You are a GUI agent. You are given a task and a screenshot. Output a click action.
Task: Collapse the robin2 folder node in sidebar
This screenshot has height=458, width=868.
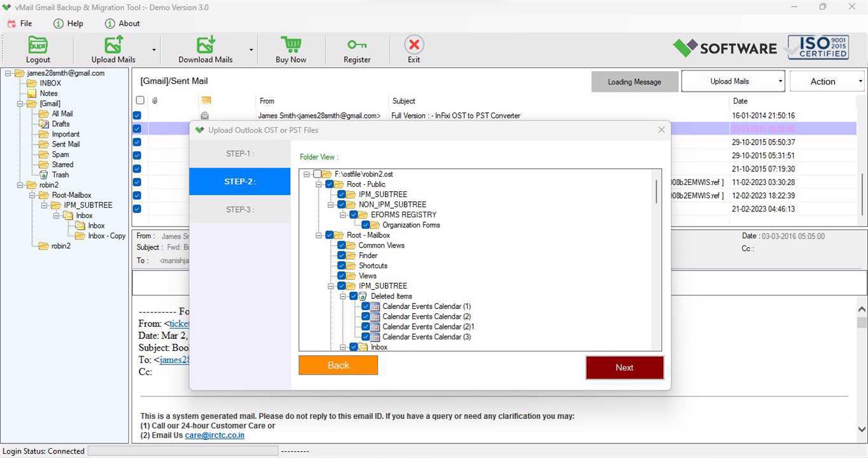[x=20, y=185]
